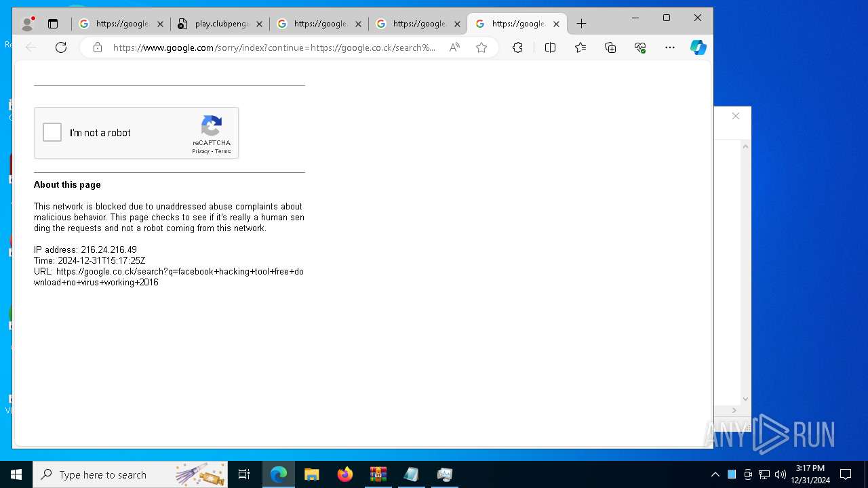This screenshot has height=488, width=868.
Task: Close the play.clubpenguin tab
Action: pyautogui.click(x=259, y=24)
